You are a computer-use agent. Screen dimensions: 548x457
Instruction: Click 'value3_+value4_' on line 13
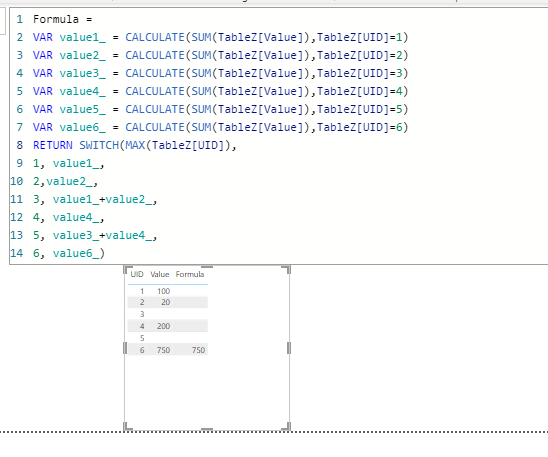coord(102,235)
